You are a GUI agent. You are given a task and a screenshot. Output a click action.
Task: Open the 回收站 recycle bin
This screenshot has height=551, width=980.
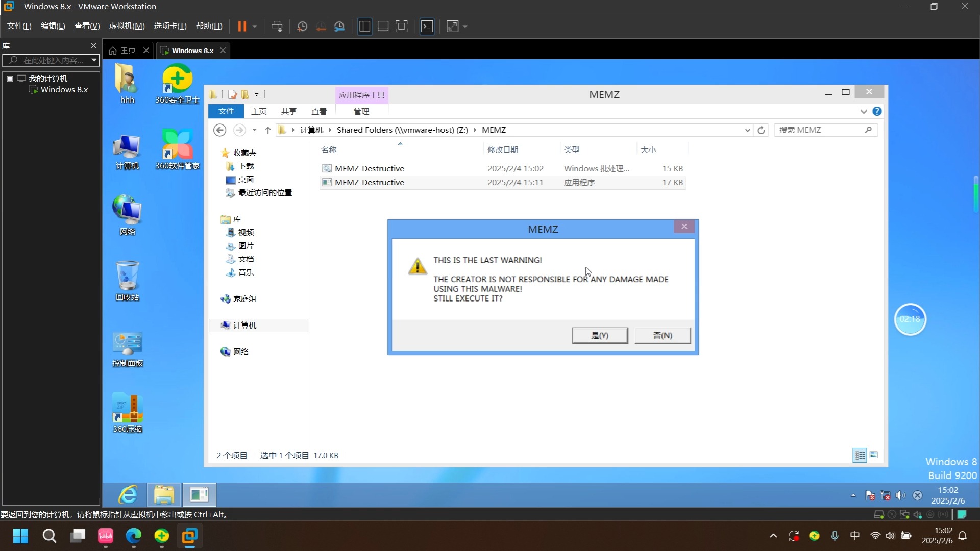pyautogui.click(x=127, y=281)
